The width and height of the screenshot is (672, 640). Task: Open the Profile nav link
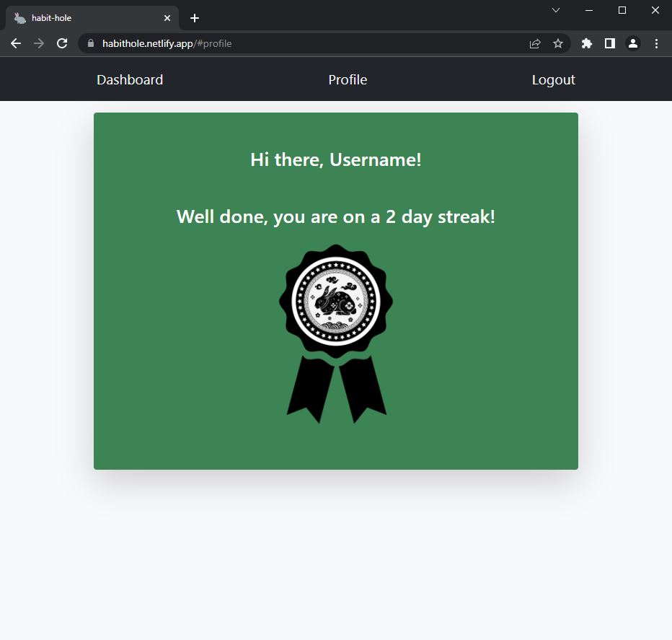348,79
